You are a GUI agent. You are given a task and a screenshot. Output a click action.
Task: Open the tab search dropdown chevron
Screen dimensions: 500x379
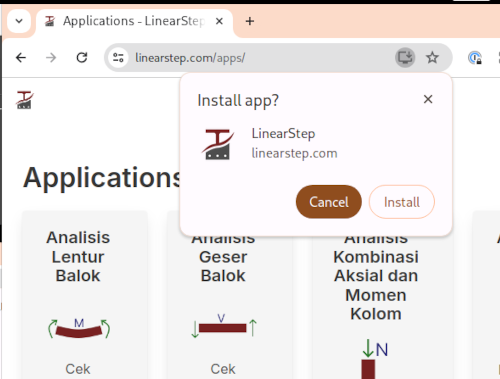pyautogui.click(x=19, y=21)
